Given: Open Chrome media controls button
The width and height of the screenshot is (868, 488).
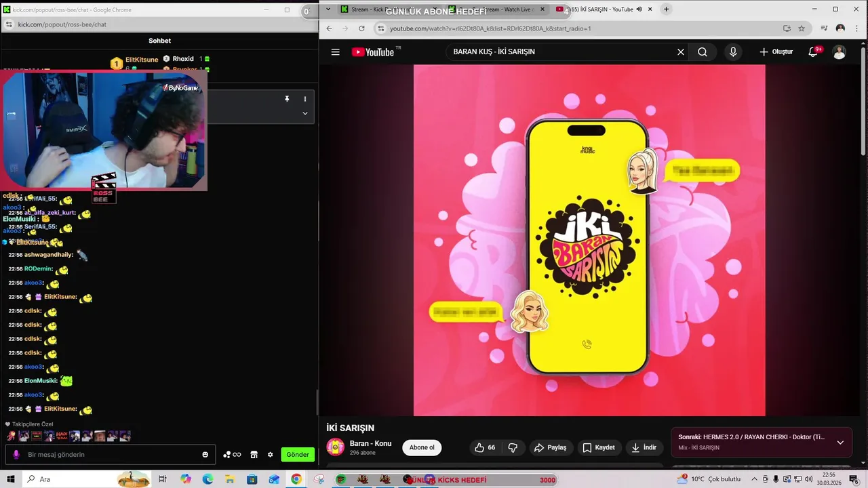Looking at the screenshot, I should pos(824,28).
